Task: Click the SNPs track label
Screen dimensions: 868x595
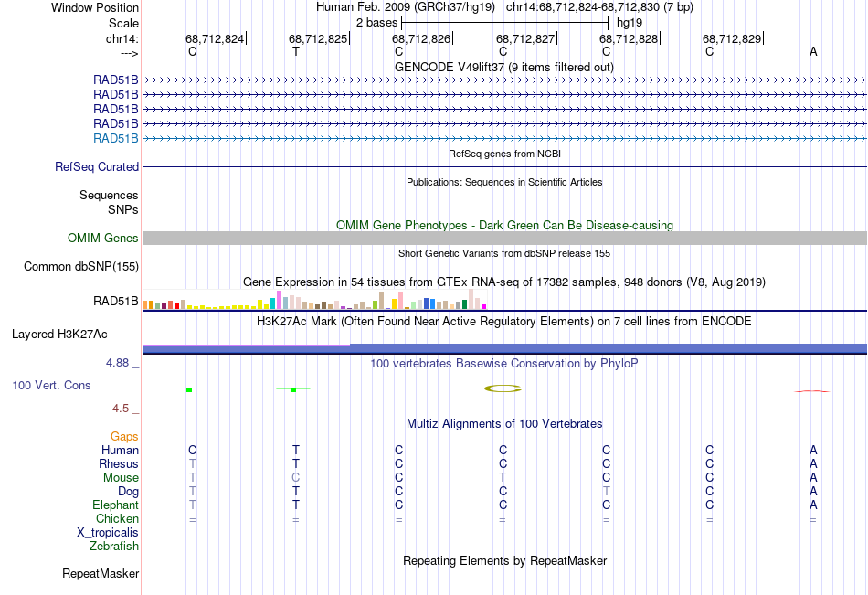Action: tap(123, 209)
